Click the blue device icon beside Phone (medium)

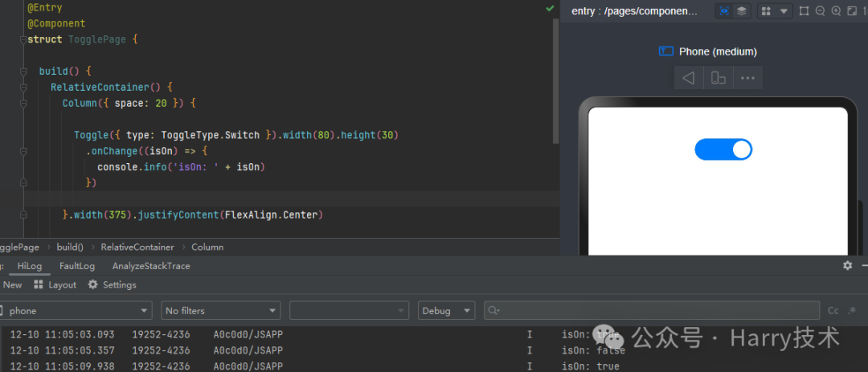666,51
